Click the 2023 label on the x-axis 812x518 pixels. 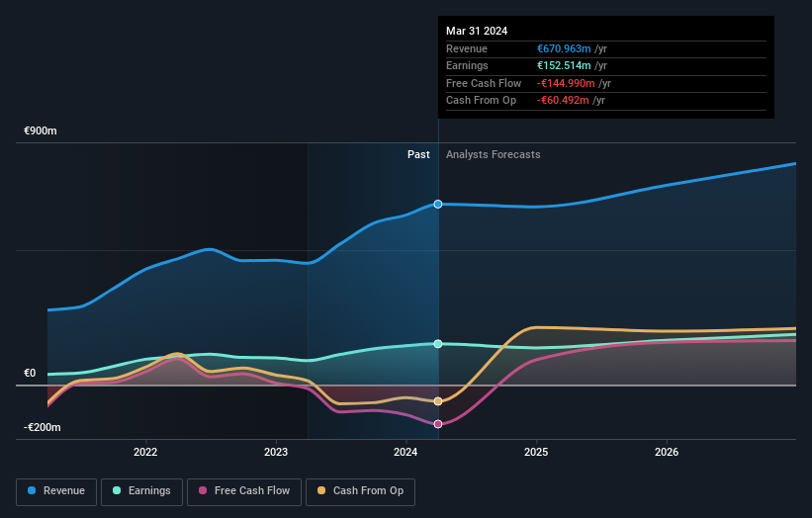(276, 452)
